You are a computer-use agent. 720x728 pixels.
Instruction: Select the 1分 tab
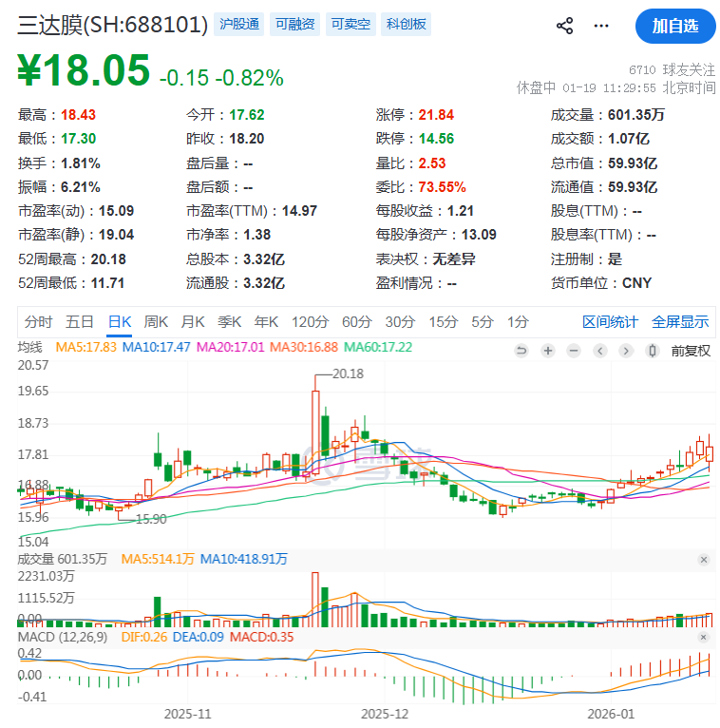point(518,322)
